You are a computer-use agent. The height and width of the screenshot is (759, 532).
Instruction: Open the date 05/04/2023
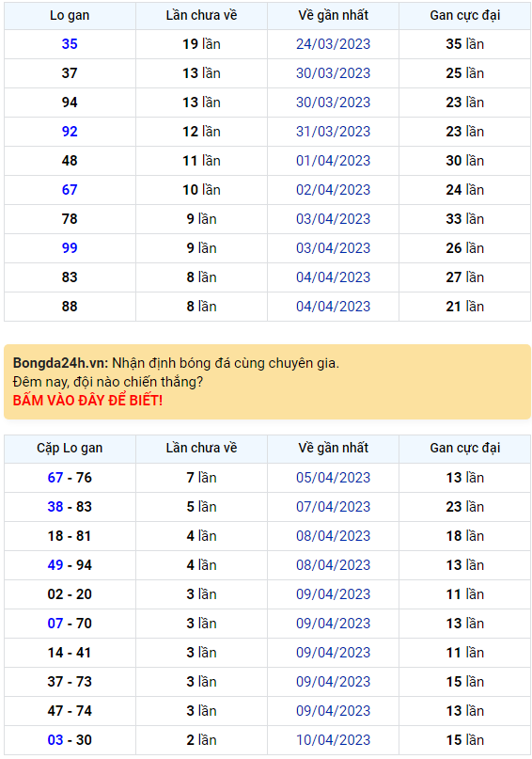click(x=334, y=478)
